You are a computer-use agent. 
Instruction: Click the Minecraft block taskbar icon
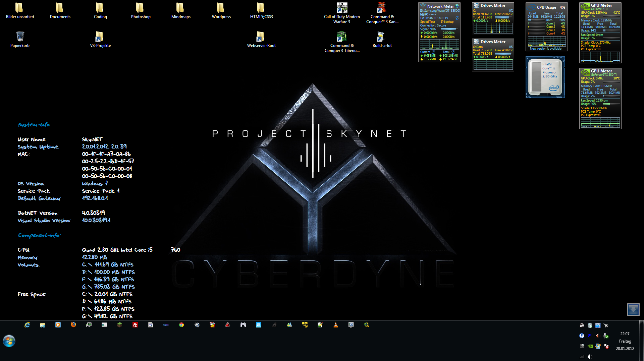(x=120, y=325)
